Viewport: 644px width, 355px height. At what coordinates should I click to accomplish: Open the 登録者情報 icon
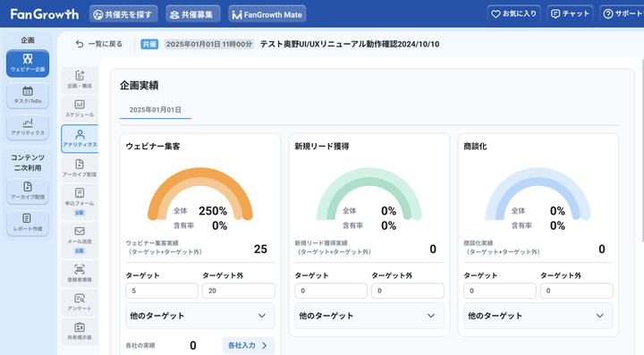coord(80,274)
